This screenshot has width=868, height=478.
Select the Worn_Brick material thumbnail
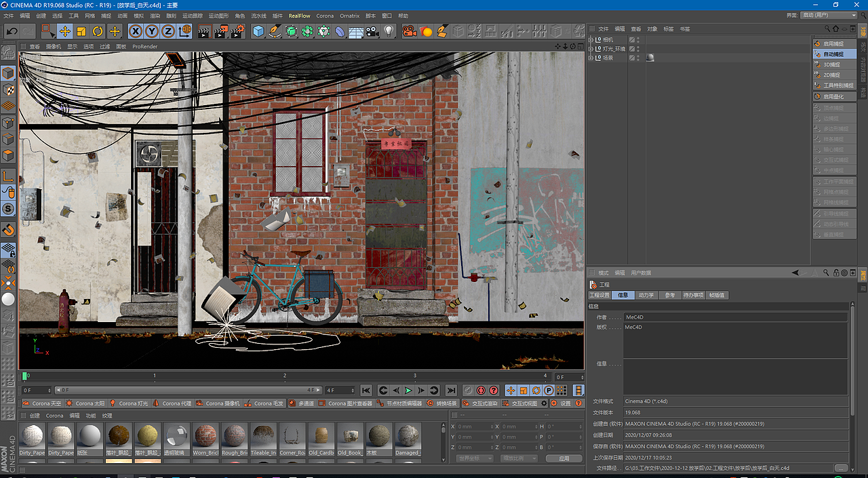205,439
